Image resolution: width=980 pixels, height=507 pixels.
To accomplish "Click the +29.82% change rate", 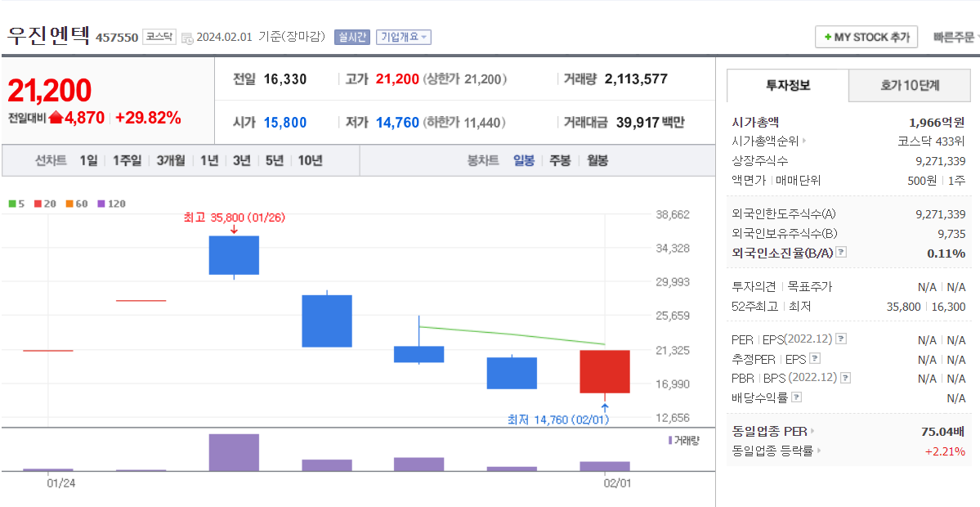I will coord(148,117).
